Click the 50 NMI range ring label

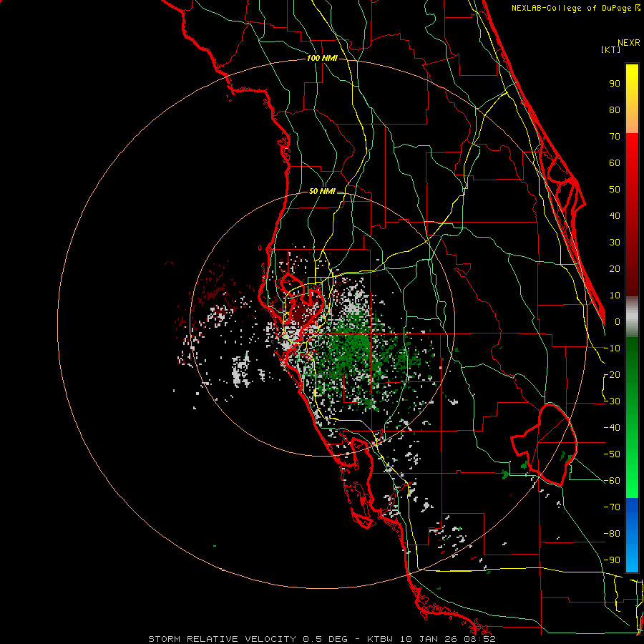(x=322, y=191)
